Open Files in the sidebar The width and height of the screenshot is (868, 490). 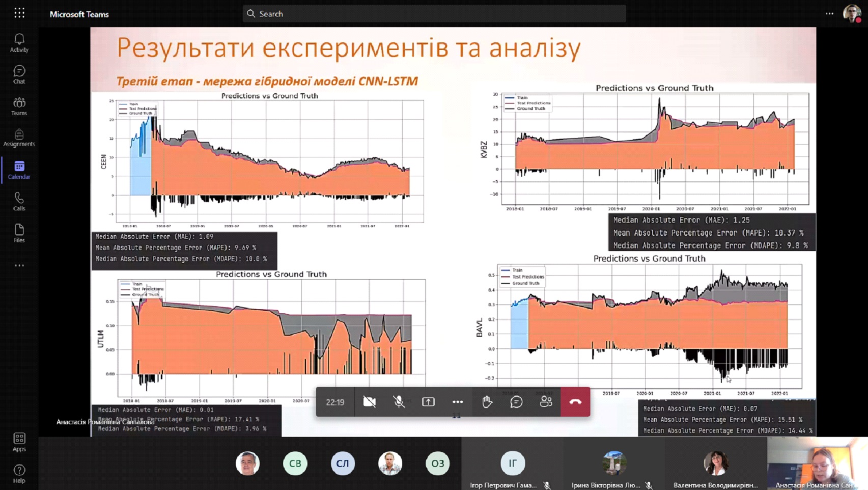tap(19, 233)
